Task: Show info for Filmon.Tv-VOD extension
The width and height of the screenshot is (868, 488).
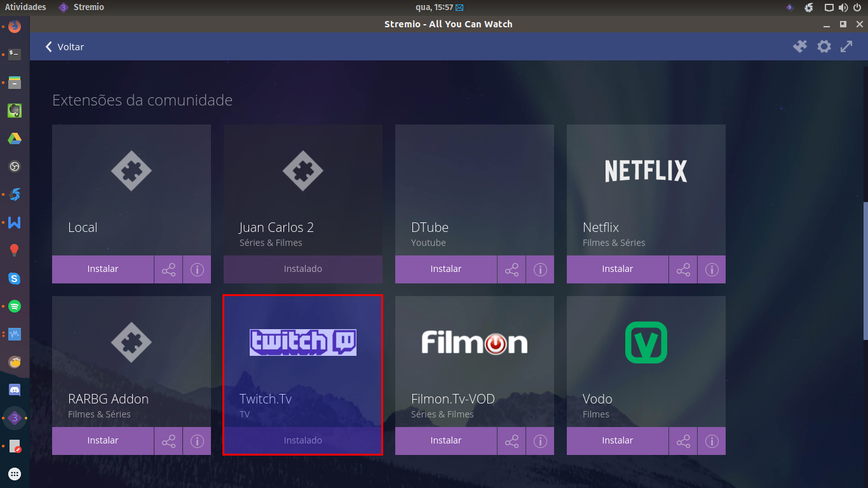Action: click(x=540, y=441)
